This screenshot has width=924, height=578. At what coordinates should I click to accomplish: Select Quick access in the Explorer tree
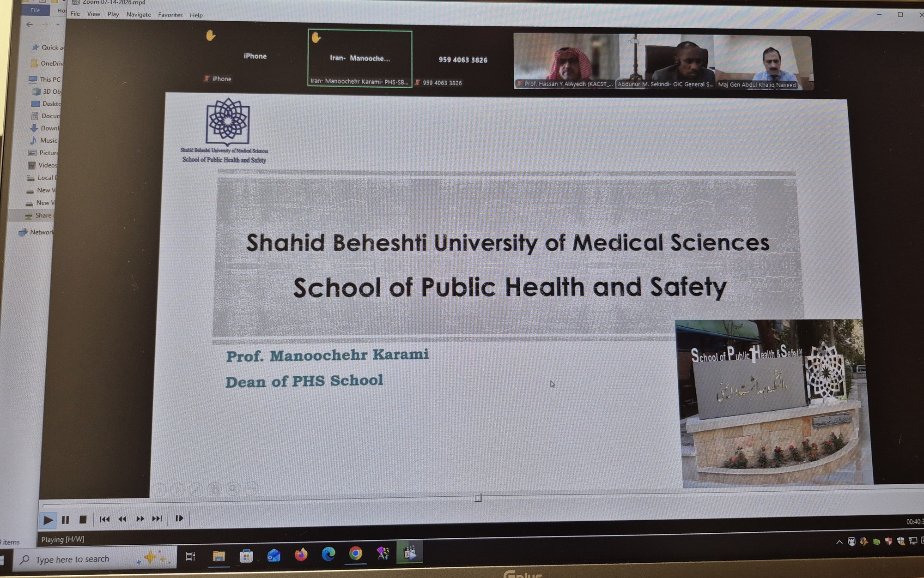point(48,47)
